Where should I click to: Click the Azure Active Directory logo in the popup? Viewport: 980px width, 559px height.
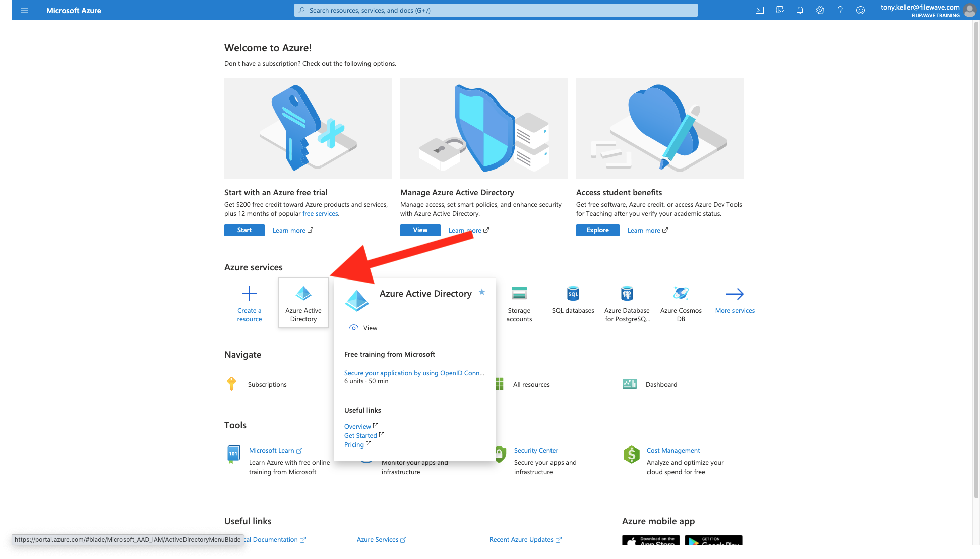coord(357,301)
